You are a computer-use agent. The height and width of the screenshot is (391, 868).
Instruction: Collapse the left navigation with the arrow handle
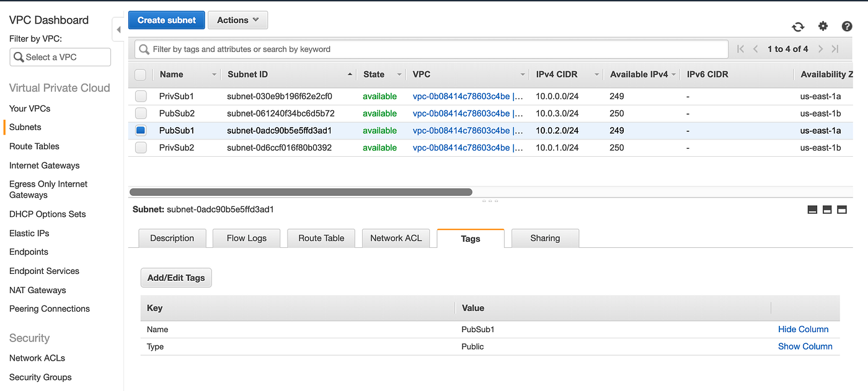(118, 29)
